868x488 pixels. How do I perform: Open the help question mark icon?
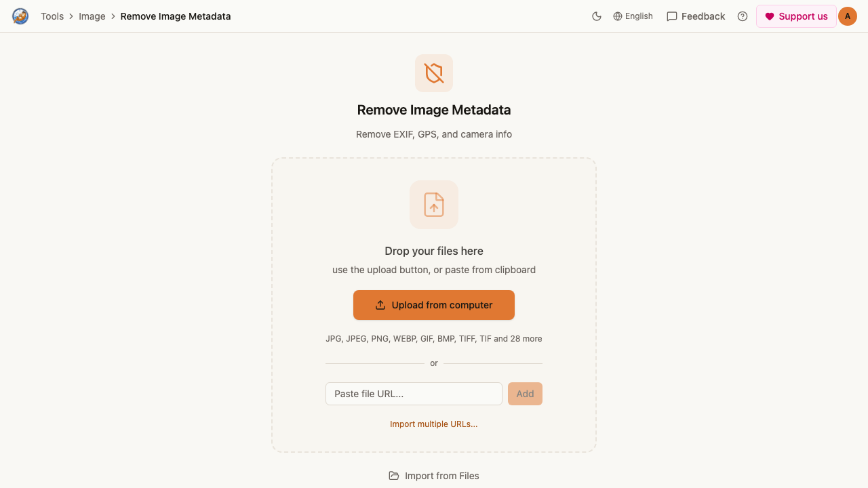[x=743, y=16]
